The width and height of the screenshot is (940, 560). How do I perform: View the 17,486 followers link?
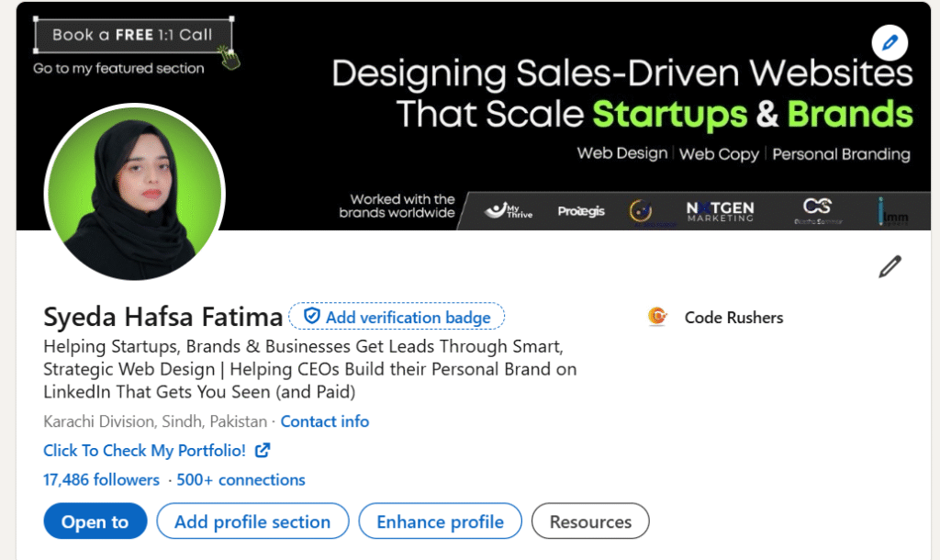coord(101,479)
